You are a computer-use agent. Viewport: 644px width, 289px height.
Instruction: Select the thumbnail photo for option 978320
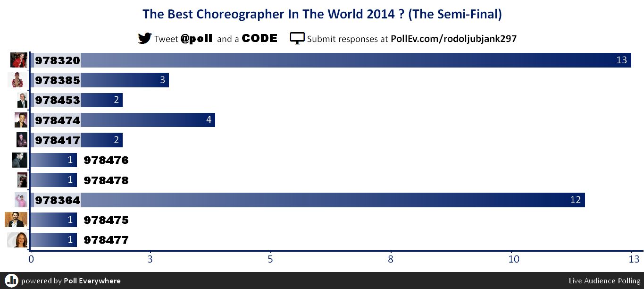(19, 60)
